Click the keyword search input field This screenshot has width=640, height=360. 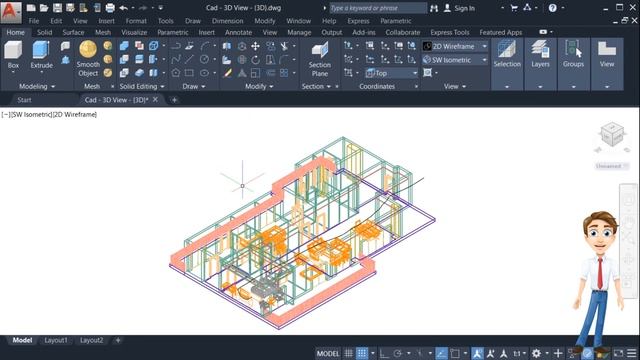(x=378, y=8)
